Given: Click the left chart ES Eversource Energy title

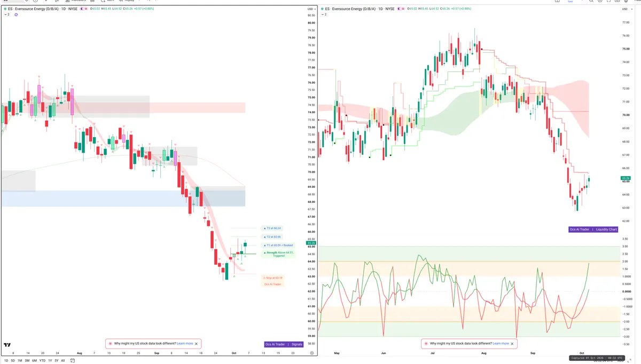Looking at the screenshot, I should (x=42, y=9).
